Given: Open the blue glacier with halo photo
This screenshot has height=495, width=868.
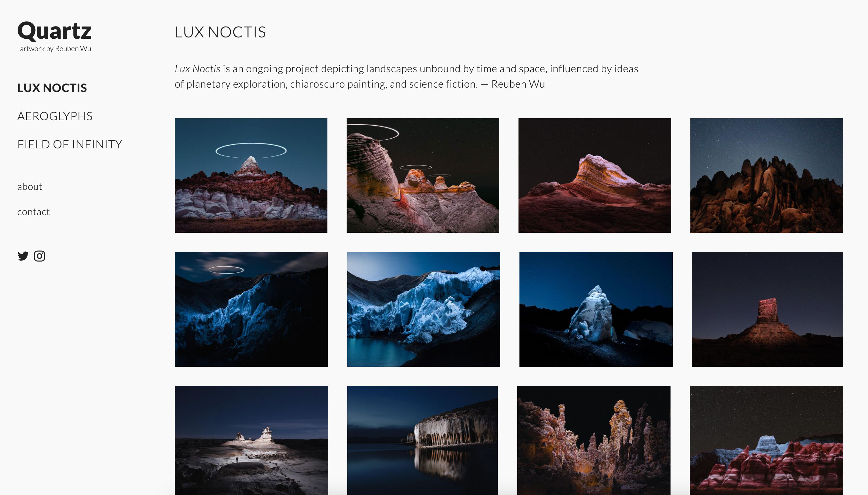Looking at the screenshot, I should click(251, 309).
